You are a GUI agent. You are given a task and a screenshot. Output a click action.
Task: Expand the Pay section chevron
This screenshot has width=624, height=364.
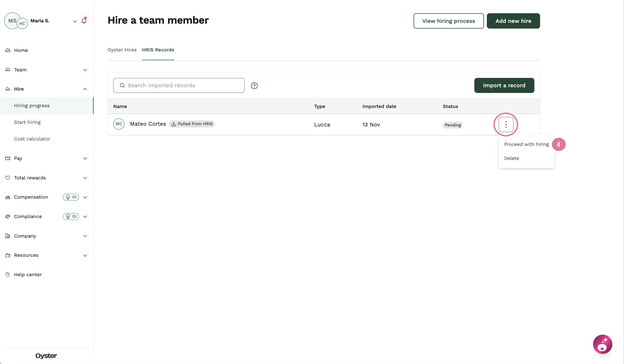(85, 158)
